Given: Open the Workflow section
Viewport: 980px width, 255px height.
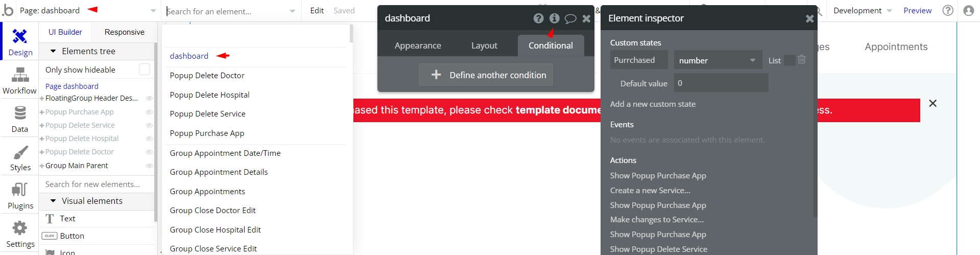Looking at the screenshot, I should pyautogui.click(x=20, y=81).
